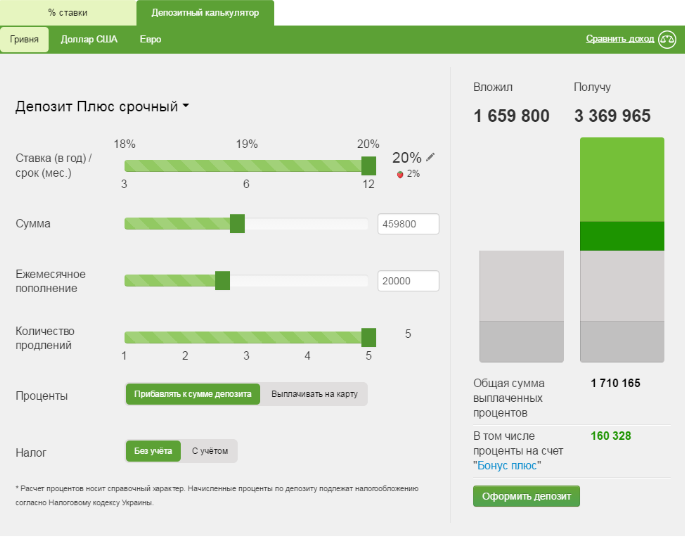Screen dimensions: 685x537
Task: Click the balance scale compare icon
Action: point(667,39)
